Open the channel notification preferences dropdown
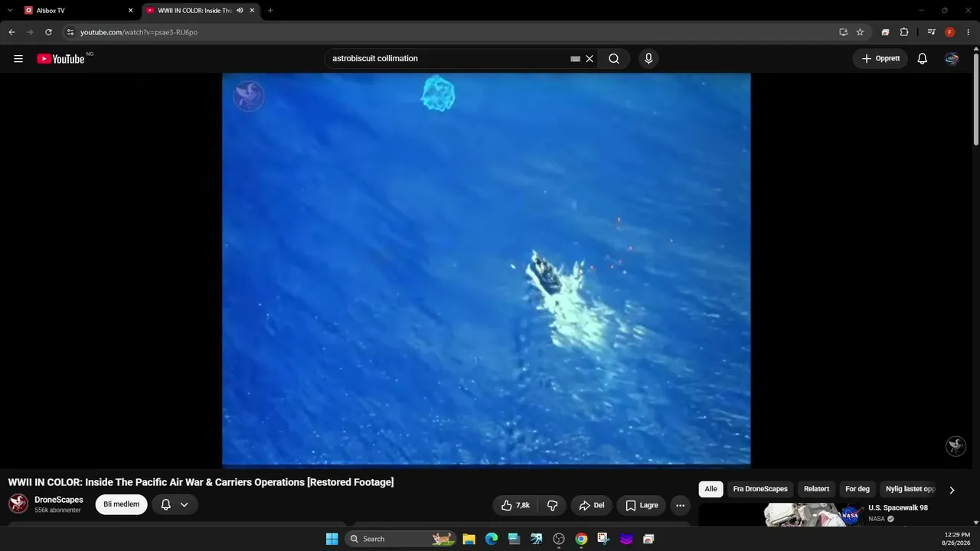 pos(174,505)
